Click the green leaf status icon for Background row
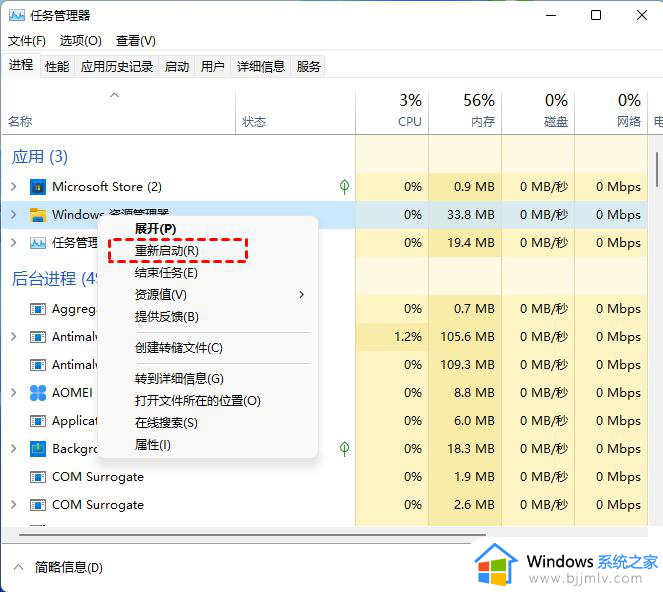 click(345, 449)
